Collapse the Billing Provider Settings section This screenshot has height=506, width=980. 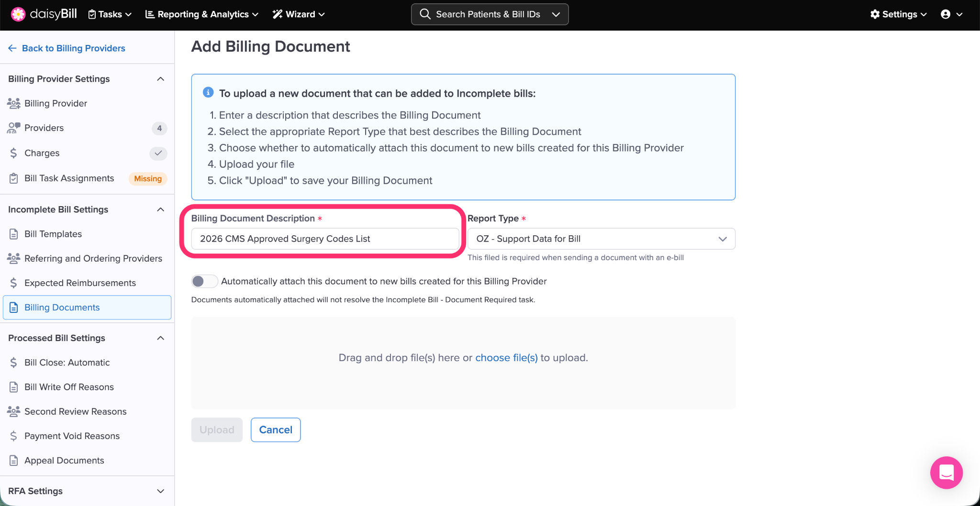(x=161, y=79)
